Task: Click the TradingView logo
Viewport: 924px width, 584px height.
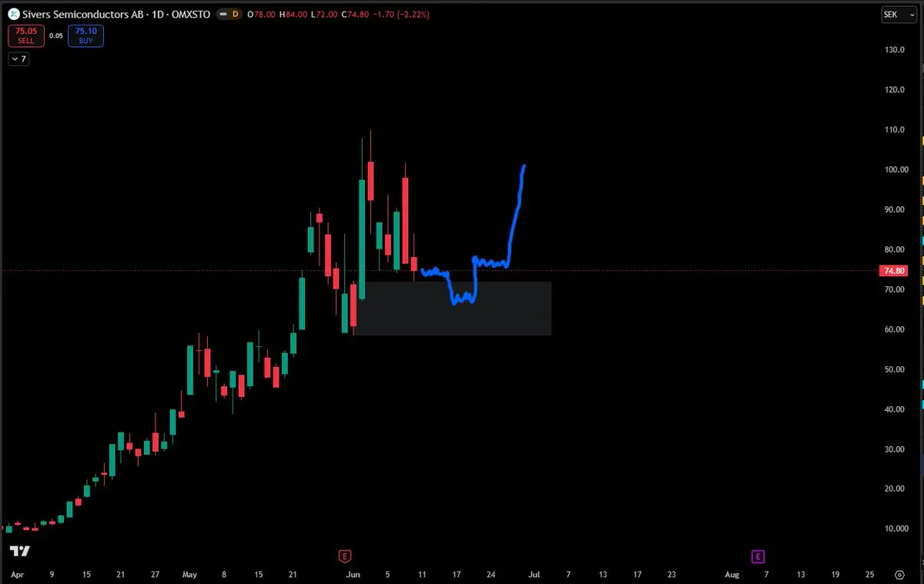Action: pyautogui.click(x=20, y=551)
